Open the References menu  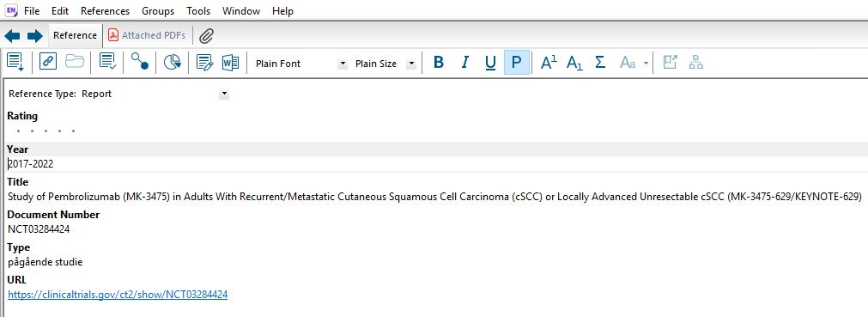pyautogui.click(x=106, y=10)
